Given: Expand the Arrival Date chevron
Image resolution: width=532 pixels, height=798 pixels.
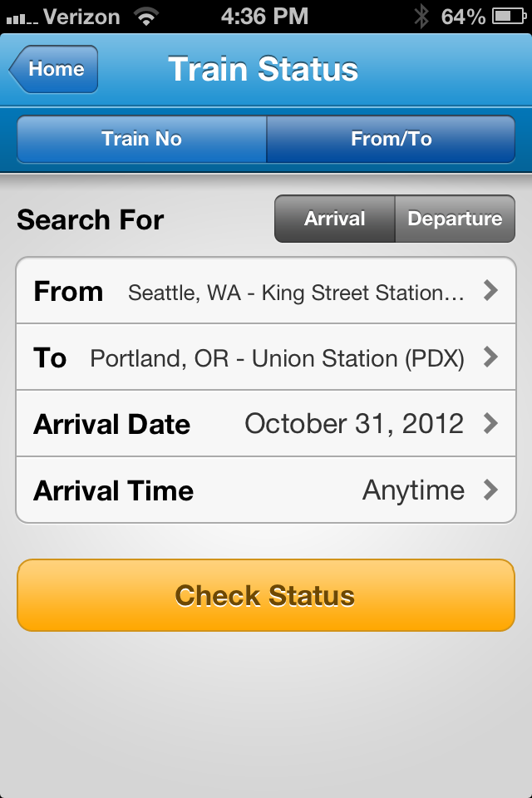Looking at the screenshot, I should (x=490, y=424).
